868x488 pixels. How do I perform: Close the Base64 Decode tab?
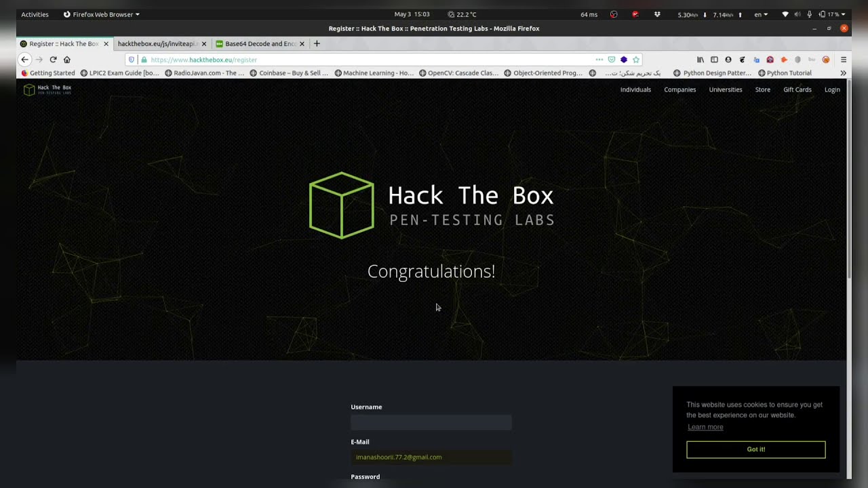pyautogui.click(x=302, y=43)
